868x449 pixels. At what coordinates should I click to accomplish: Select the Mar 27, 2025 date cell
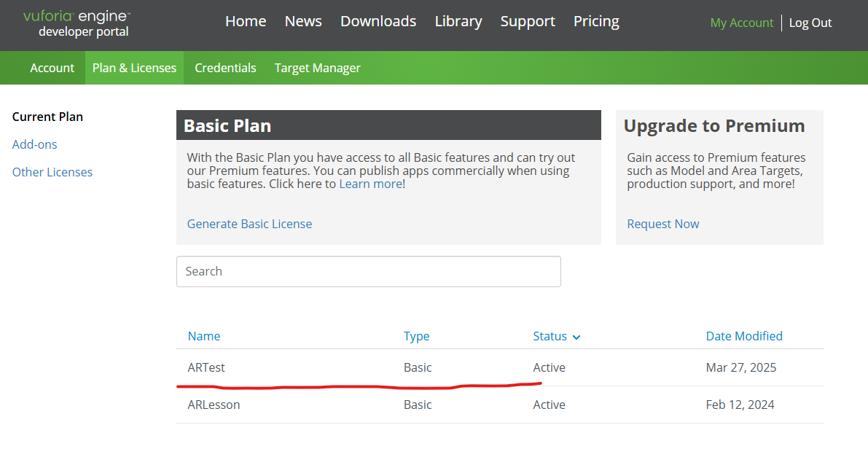click(x=740, y=367)
